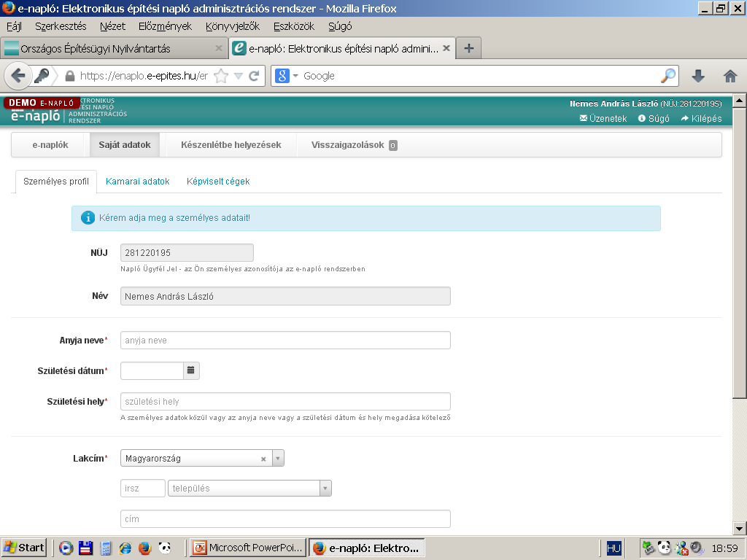Open the település dropdown

click(x=325, y=488)
